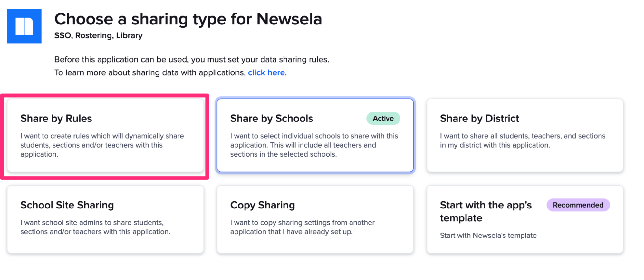This screenshot has height=280, width=644.
Task: Click Share by Schools title text
Action: (272, 118)
